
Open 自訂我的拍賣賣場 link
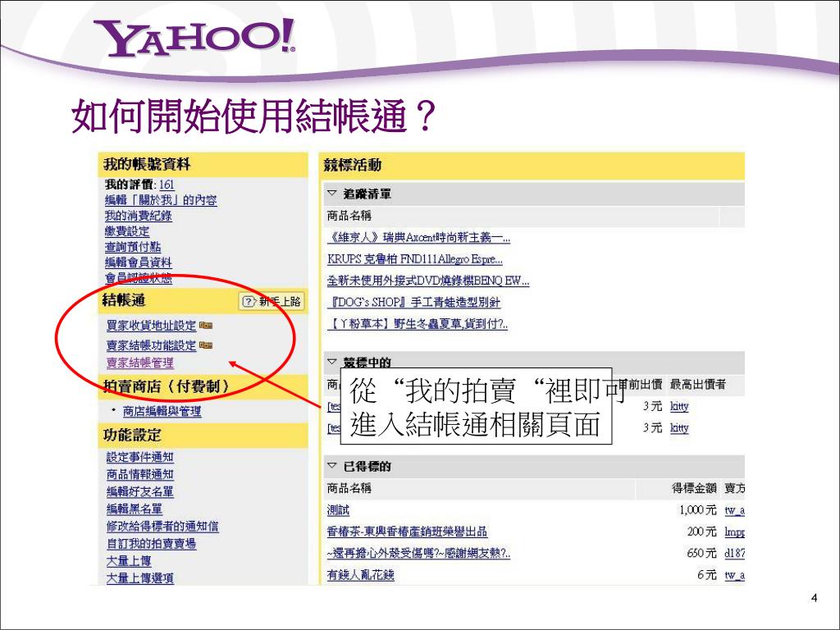point(151,543)
